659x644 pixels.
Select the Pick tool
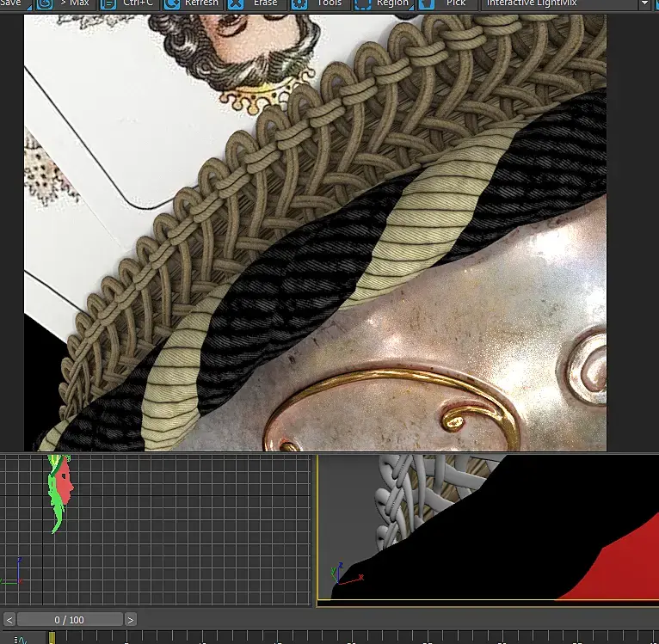(447, 4)
